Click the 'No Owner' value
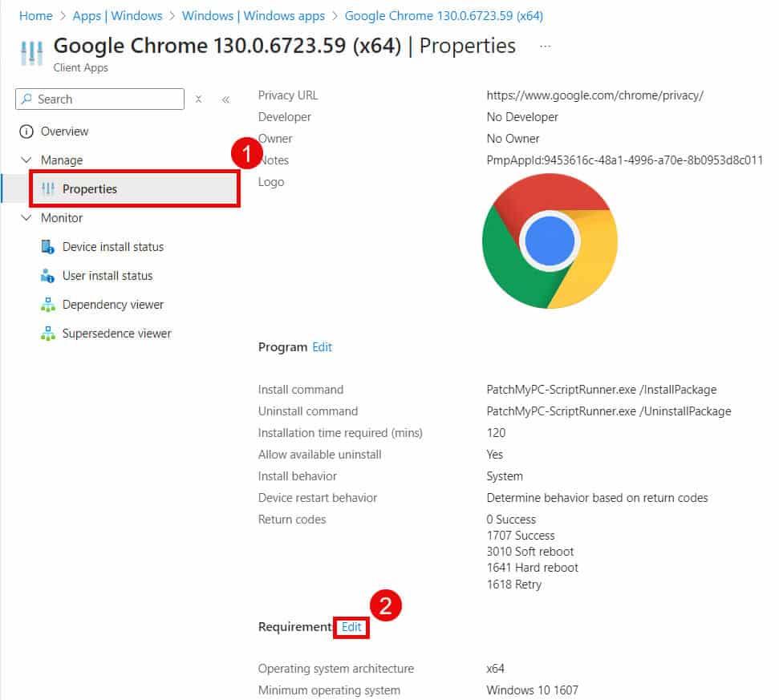 click(x=513, y=139)
